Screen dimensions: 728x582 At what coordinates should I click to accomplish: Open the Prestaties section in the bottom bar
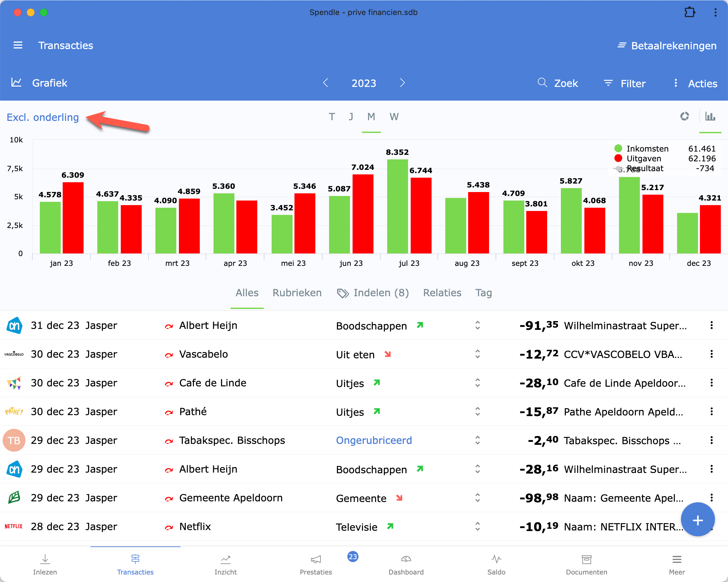[x=315, y=564]
